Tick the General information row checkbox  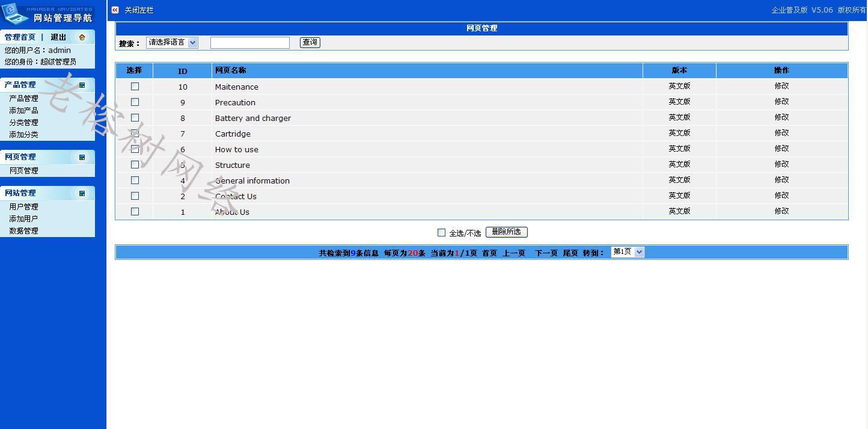point(135,181)
